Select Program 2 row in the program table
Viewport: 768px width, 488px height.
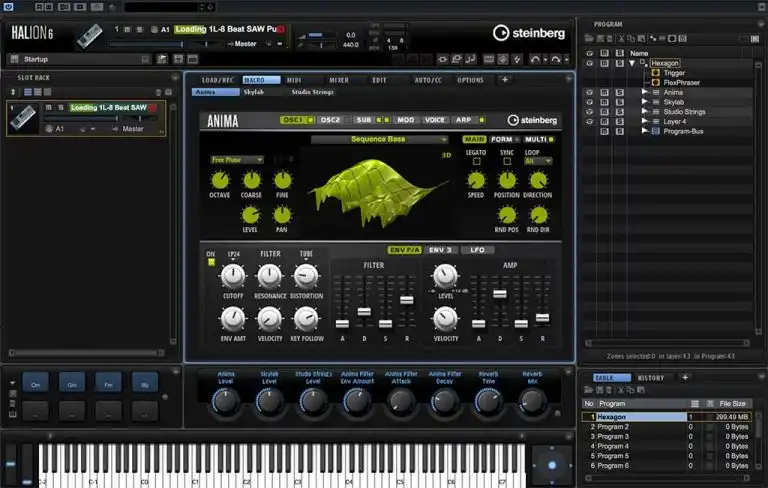tap(668, 427)
